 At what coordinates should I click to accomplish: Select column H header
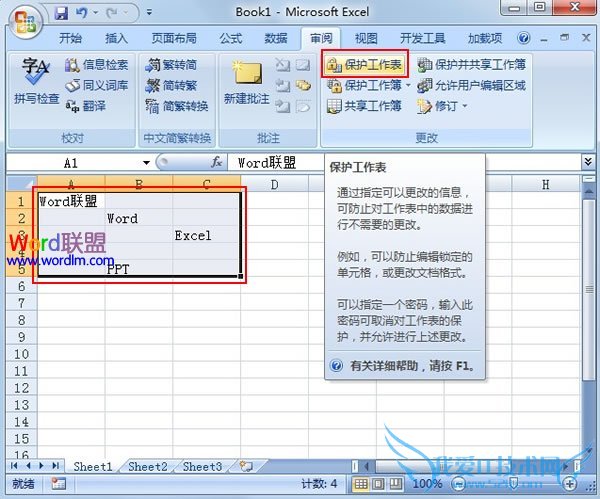(546, 185)
